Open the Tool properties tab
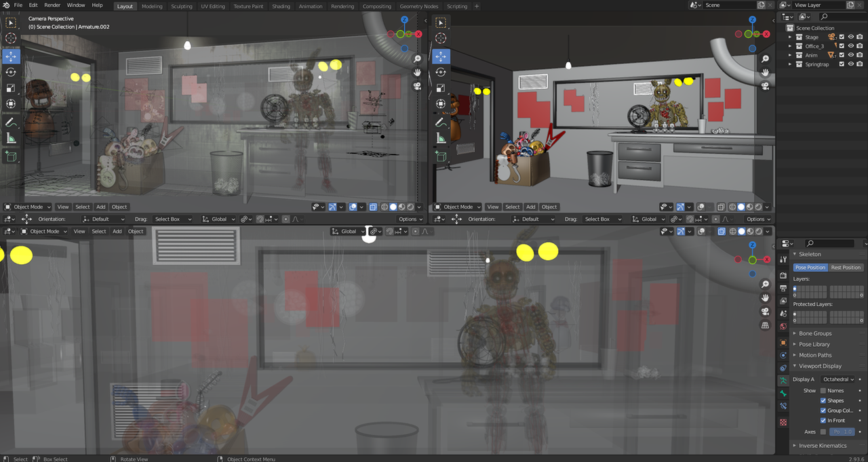The height and width of the screenshot is (462, 868). [783, 260]
